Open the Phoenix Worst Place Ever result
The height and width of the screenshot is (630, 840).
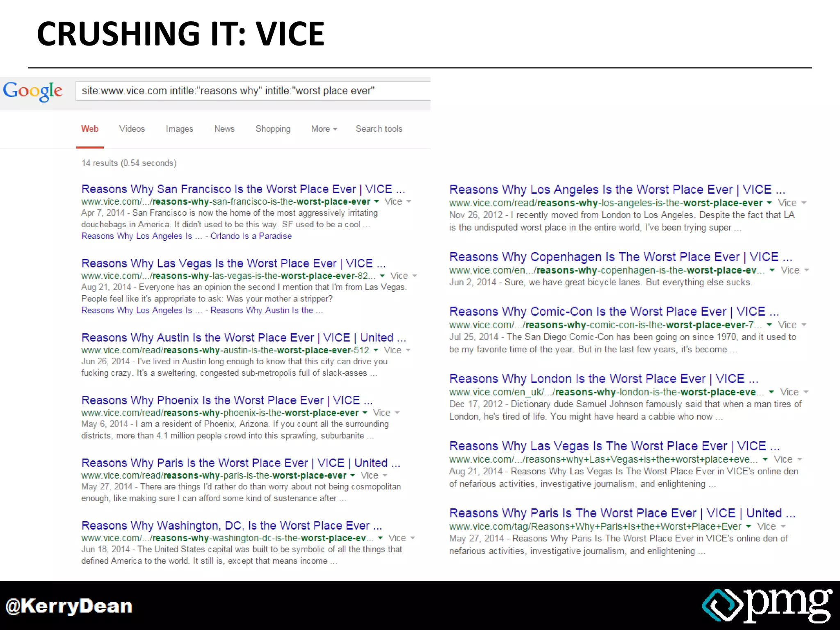coord(227,400)
